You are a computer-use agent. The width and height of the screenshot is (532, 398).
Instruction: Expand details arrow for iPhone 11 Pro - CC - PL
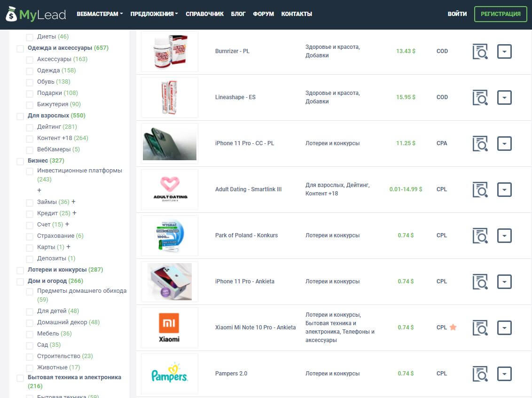click(504, 143)
